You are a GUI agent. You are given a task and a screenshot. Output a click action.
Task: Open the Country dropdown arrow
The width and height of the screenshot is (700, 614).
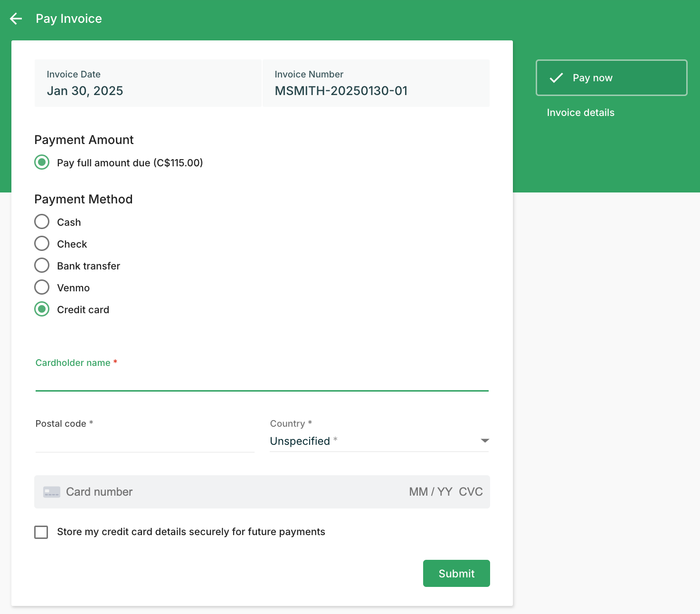pyautogui.click(x=484, y=441)
